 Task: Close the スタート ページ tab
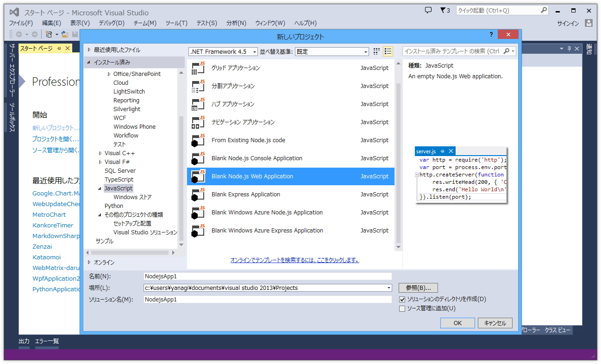68,48
